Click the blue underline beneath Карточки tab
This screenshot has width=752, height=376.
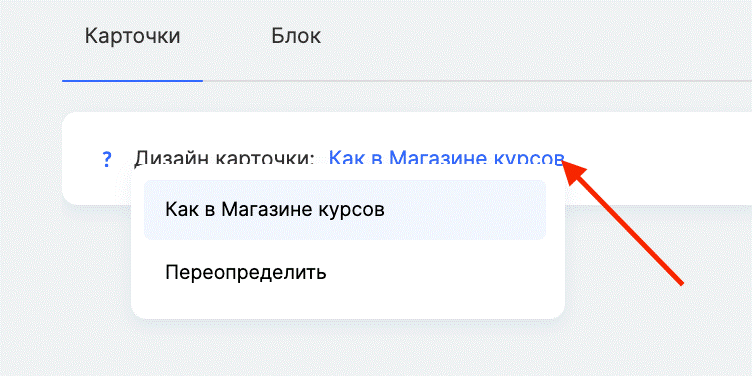[132, 81]
